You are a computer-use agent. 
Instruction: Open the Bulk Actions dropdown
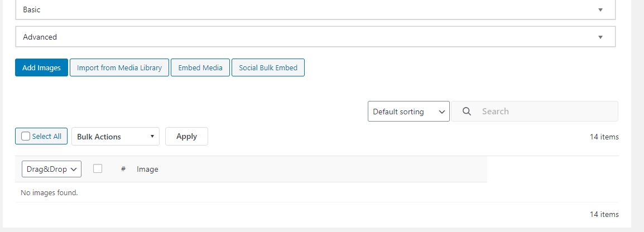[115, 137]
